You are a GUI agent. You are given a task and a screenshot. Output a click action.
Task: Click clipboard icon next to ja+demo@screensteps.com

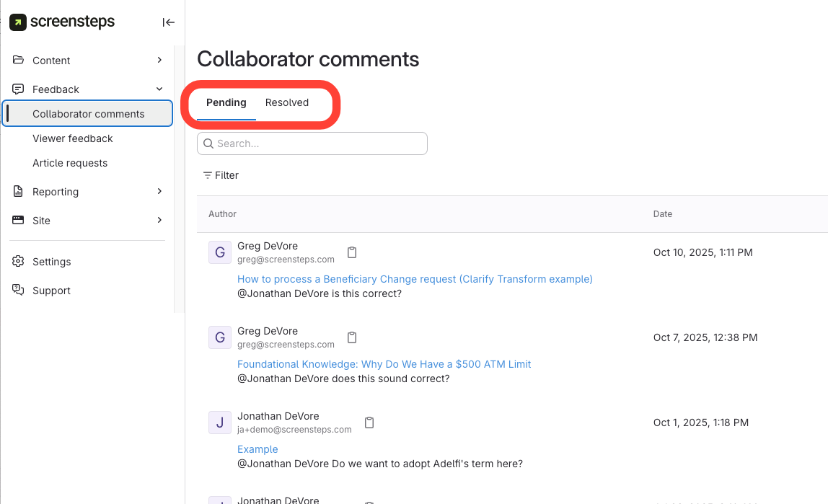[369, 423]
